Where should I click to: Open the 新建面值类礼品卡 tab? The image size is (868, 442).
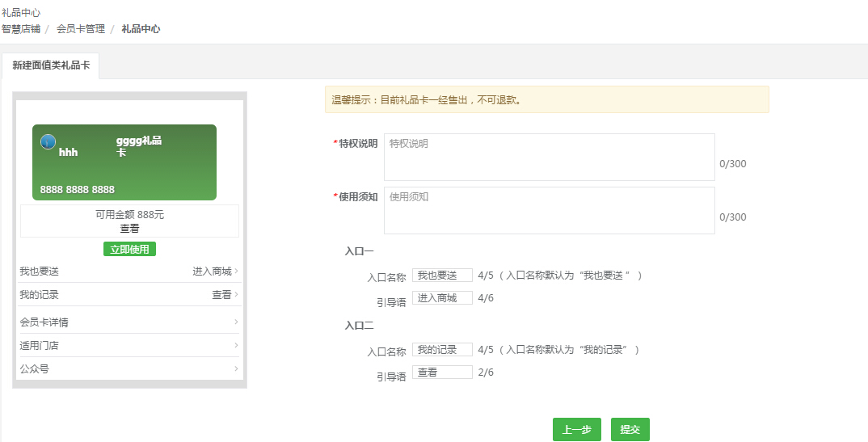point(51,65)
